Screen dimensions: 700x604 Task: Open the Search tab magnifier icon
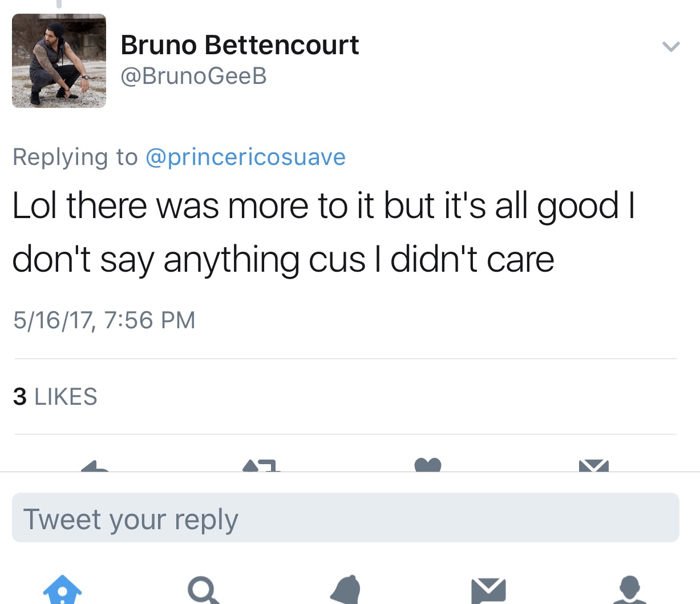(204, 590)
